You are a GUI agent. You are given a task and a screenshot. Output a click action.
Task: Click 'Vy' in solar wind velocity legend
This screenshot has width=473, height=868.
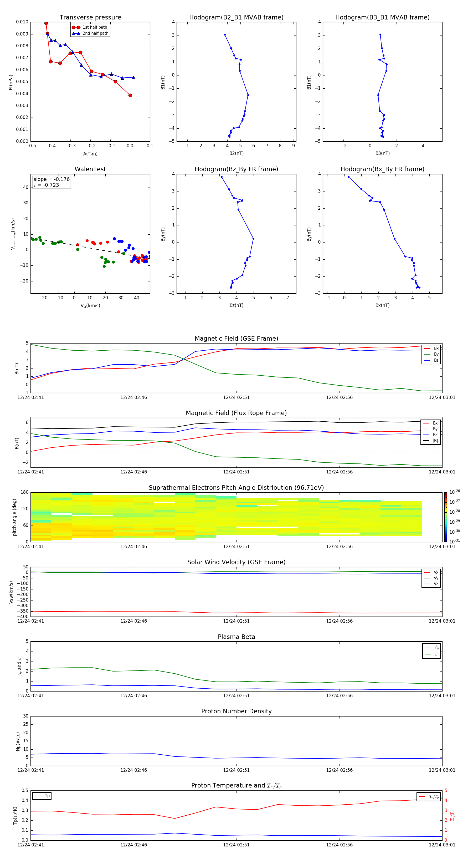(x=431, y=578)
